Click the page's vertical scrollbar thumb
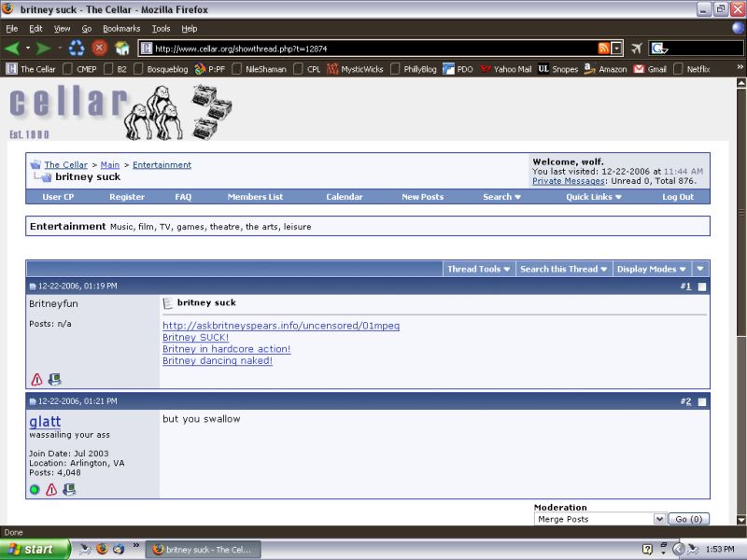747x560 pixels. [741, 212]
